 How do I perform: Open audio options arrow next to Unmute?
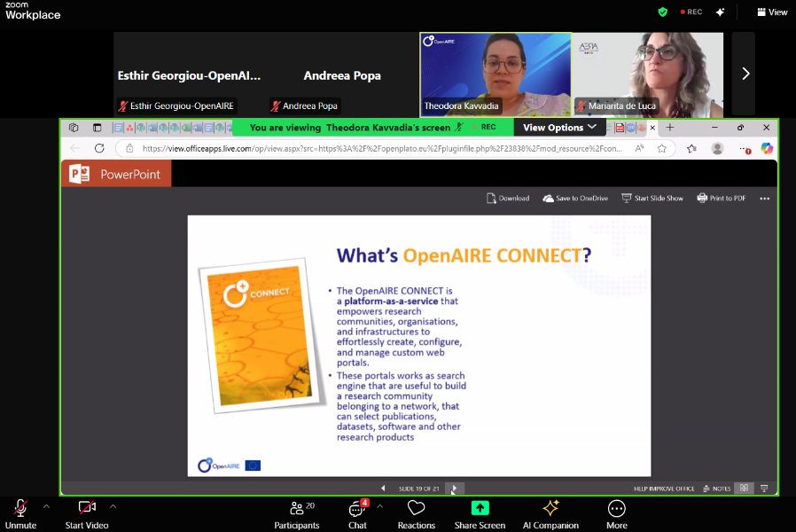(x=46, y=506)
